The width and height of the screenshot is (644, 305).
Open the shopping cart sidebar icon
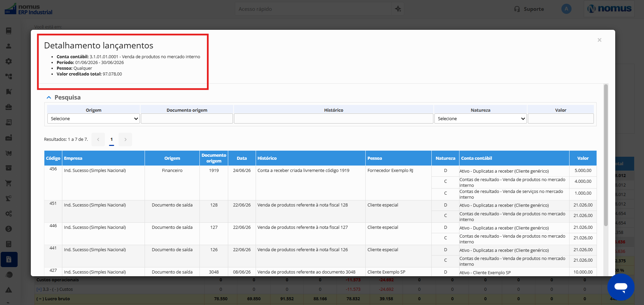click(9, 183)
